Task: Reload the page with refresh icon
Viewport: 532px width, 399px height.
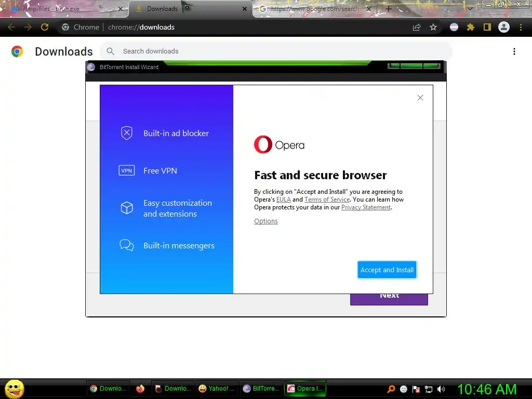Action: point(45,27)
